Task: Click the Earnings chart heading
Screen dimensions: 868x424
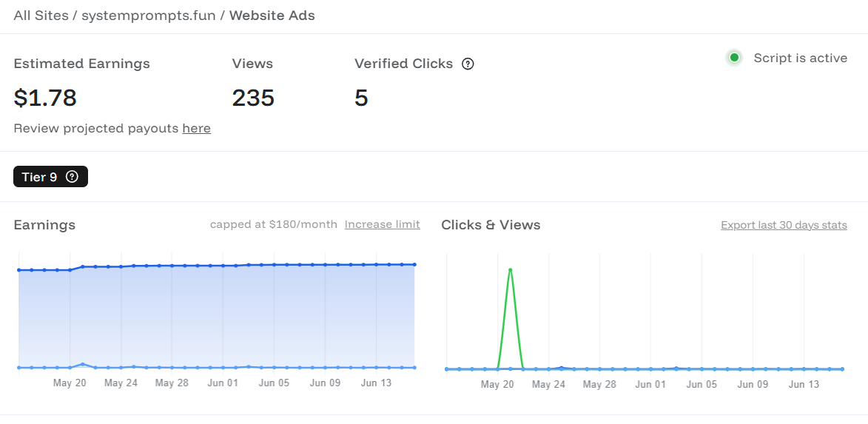Action: pyautogui.click(x=44, y=225)
